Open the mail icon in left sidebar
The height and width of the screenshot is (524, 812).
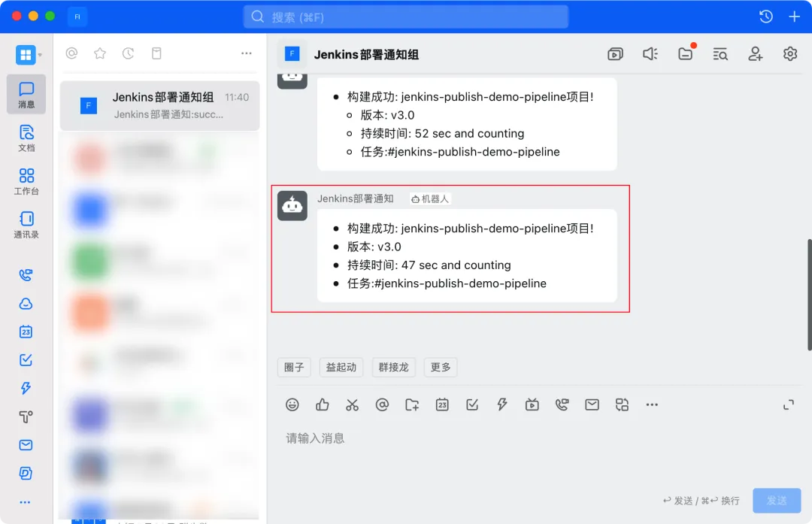pyautogui.click(x=26, y=445)
